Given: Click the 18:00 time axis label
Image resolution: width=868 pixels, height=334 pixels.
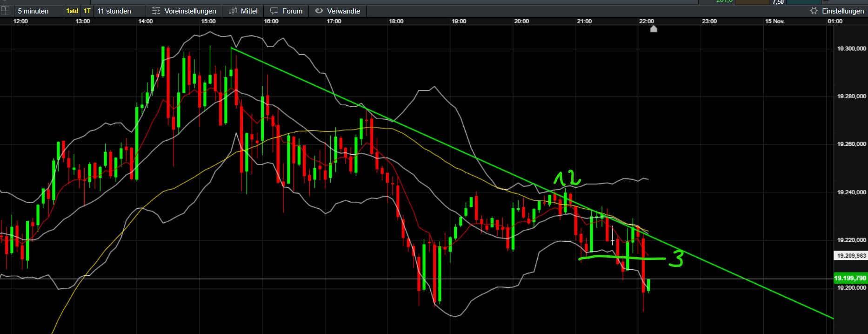Looking at the screenshot, I should (x=396, y=21).
